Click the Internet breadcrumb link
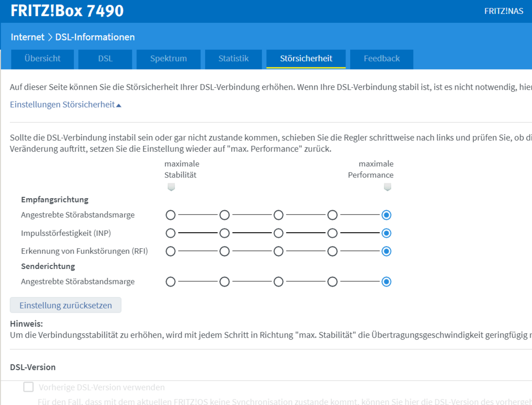 (x=28, y=37)
